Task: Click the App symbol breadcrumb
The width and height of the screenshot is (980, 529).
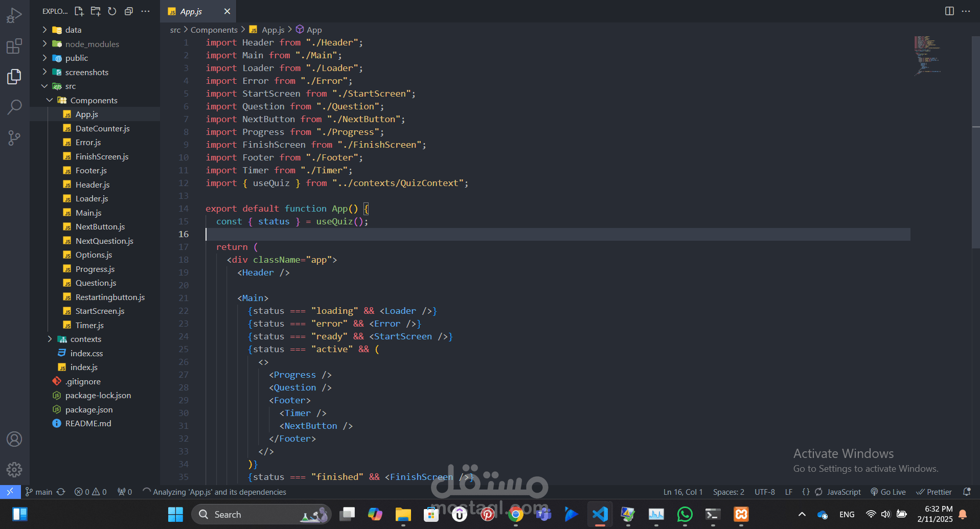Action: tap(309, 30)
